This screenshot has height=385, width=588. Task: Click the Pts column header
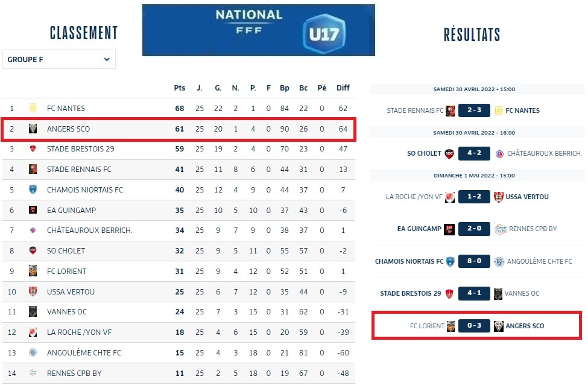(x=179, y=88)
